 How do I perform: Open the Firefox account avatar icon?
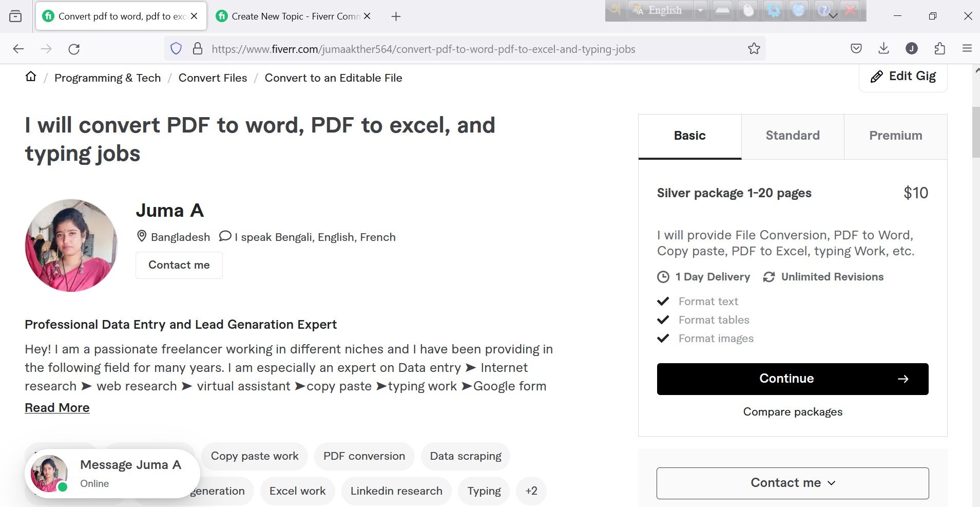911,49
